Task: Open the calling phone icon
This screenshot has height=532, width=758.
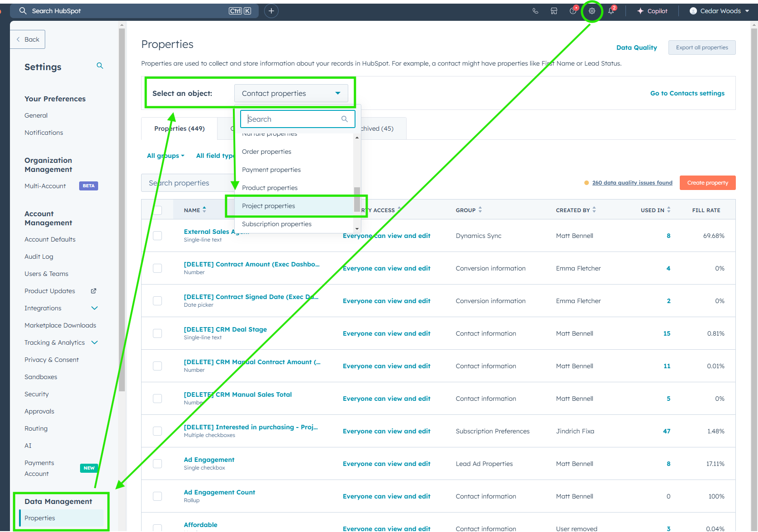Action: point(535,11)
